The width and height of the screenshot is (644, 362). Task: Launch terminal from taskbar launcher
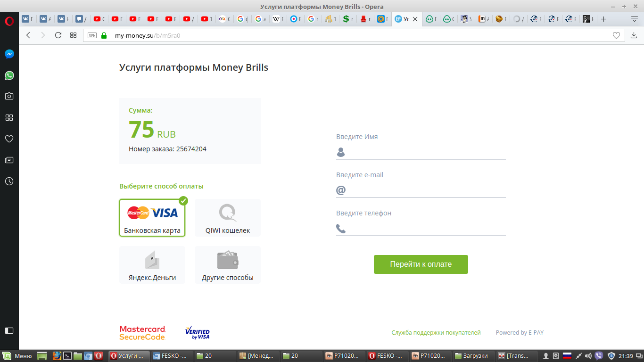pyautogui.click(x=67, y=356)
